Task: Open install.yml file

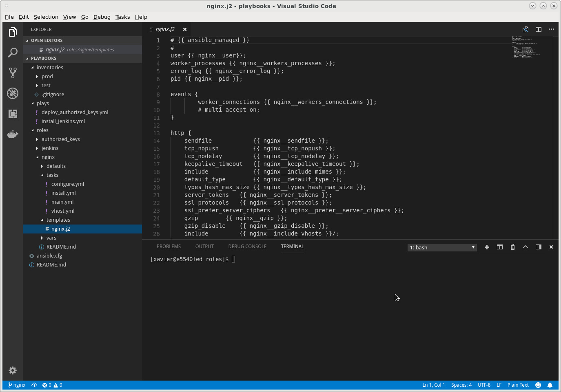Action: [82, 193]
